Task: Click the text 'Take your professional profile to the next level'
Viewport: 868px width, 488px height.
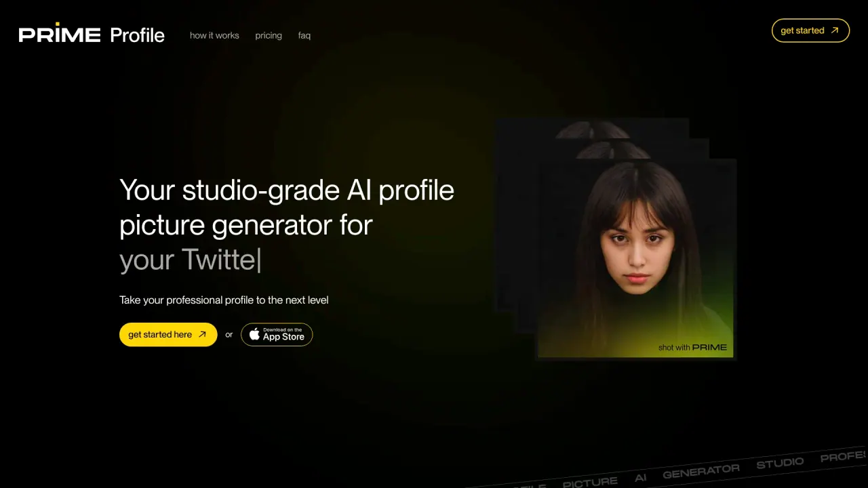Action: [224, 300]
